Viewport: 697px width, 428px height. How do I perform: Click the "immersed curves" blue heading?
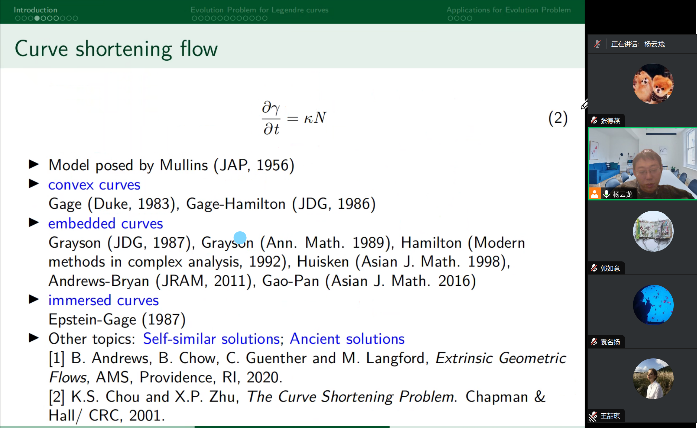[x=103, y=300]
